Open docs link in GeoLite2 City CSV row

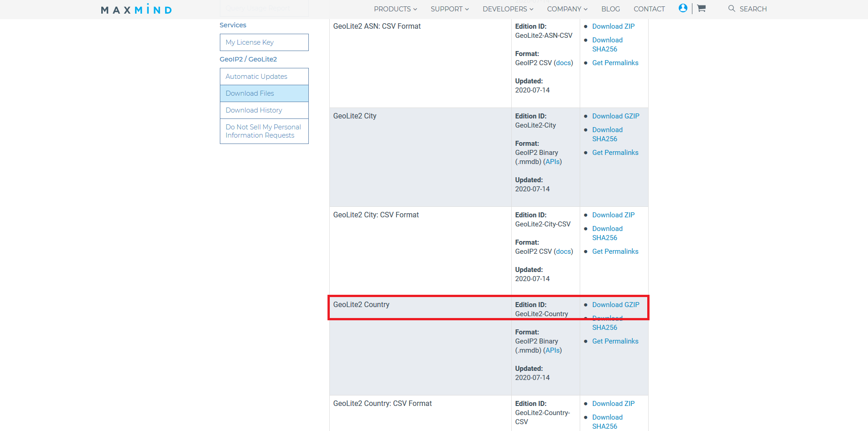563,251
